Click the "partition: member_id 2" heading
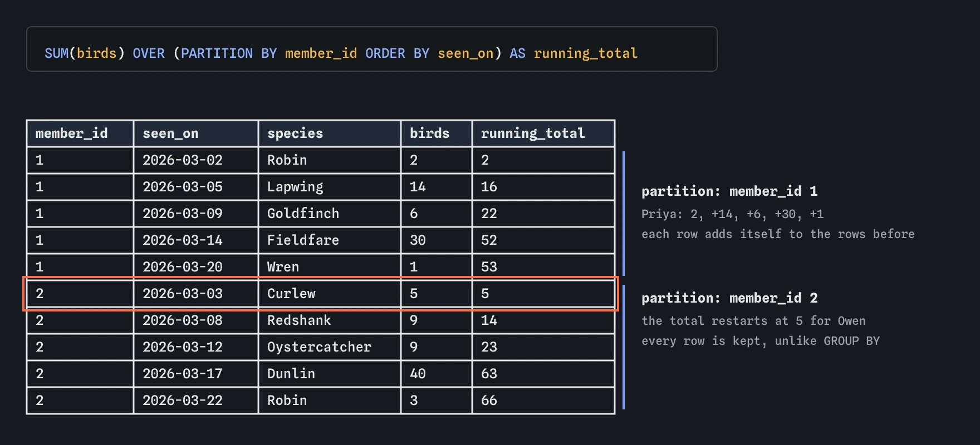The height and width of the screenshot is (445, 980). tap(729, 298)
